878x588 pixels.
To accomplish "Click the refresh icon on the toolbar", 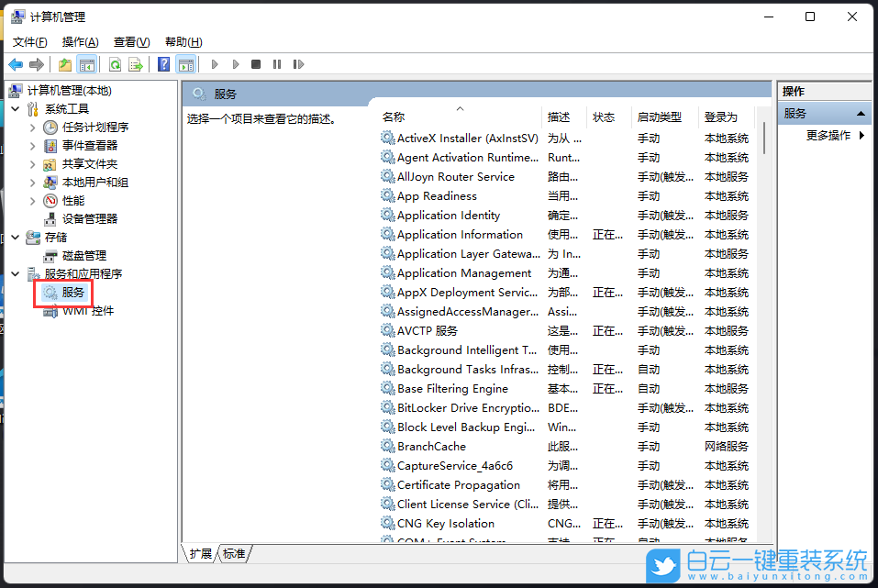I will point(113,64).
